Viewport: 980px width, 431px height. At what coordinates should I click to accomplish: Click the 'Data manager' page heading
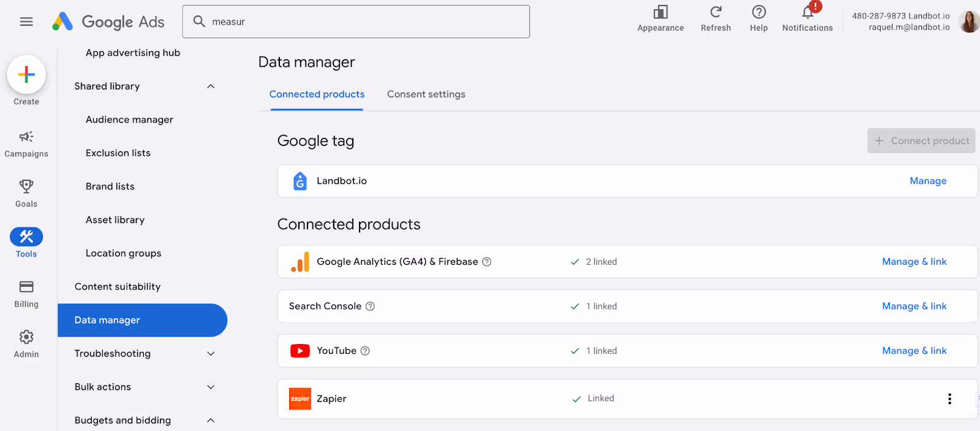tap(306, 62)
